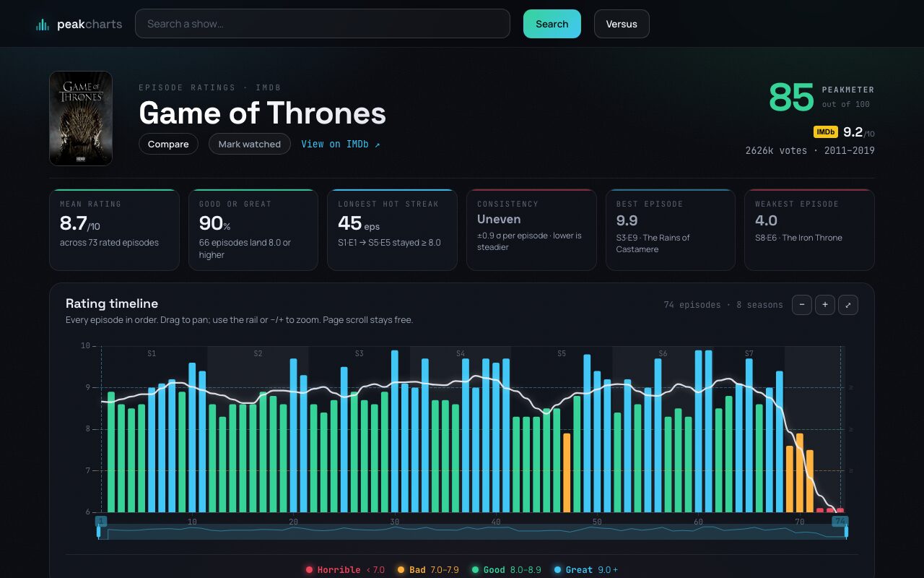Click the "74 episodes · 8 seasons" text
The height and width of the screenshot is (578, 924).
(x=723, y=305)
